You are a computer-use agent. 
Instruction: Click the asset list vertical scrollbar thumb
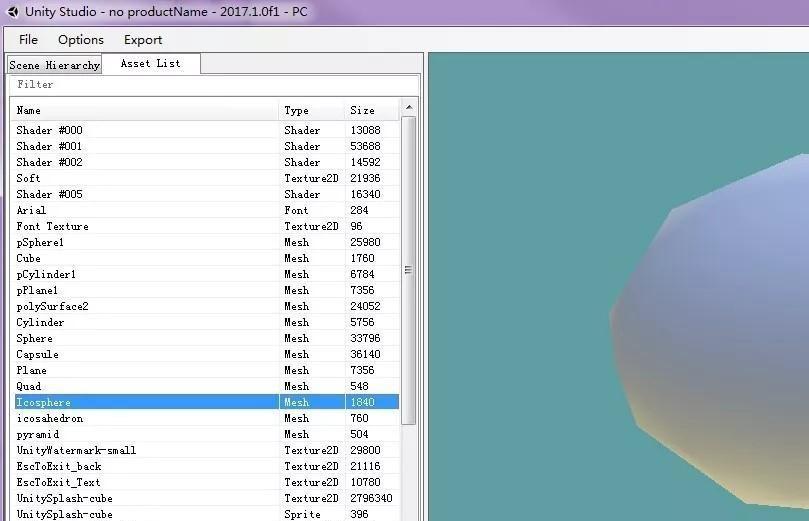pyautogui.click(x=409, y=270)
